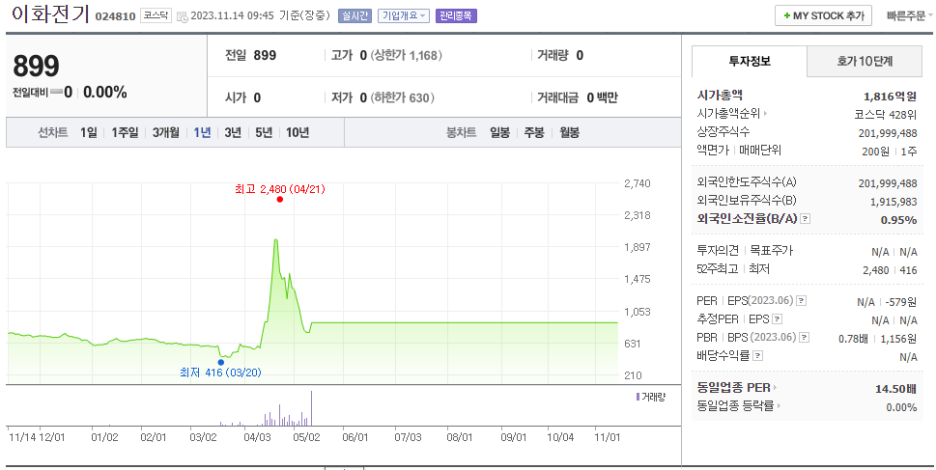This screenshot has width=936, height=470.
Task: Click the 14.50배 sector PER value
Action: pyautogui.click(x=896, y=389)
